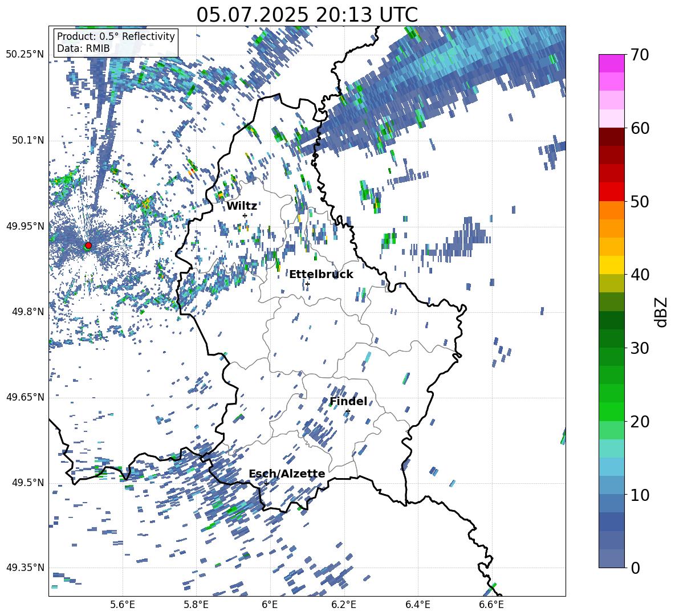Click the 70 tick label on colorbar
The width and height of the screenshot is (675, 616).
(640, 55)
